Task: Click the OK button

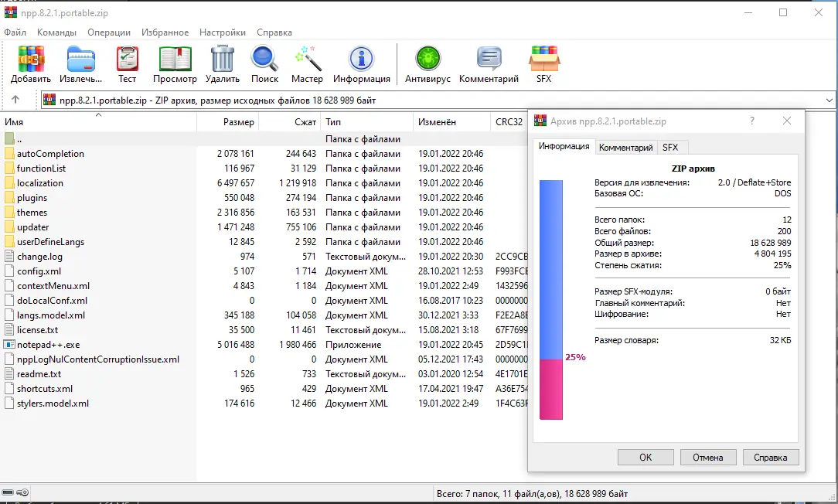Action: 646,458
